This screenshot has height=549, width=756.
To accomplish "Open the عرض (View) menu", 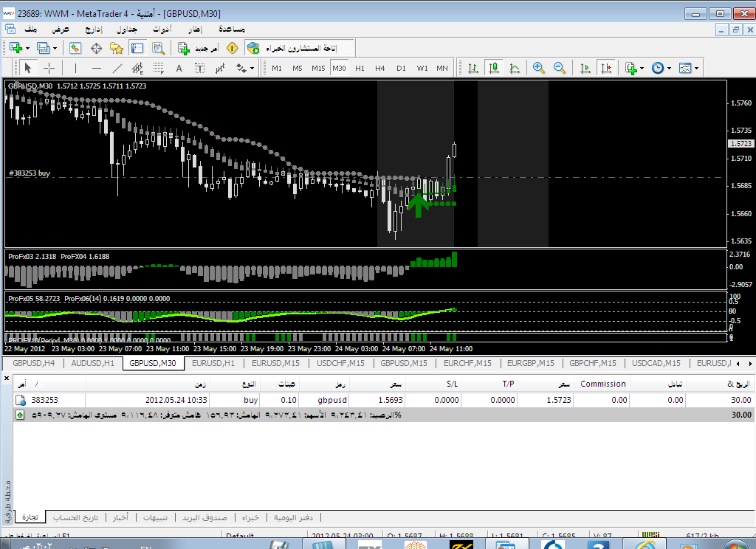I will point(61,30).
